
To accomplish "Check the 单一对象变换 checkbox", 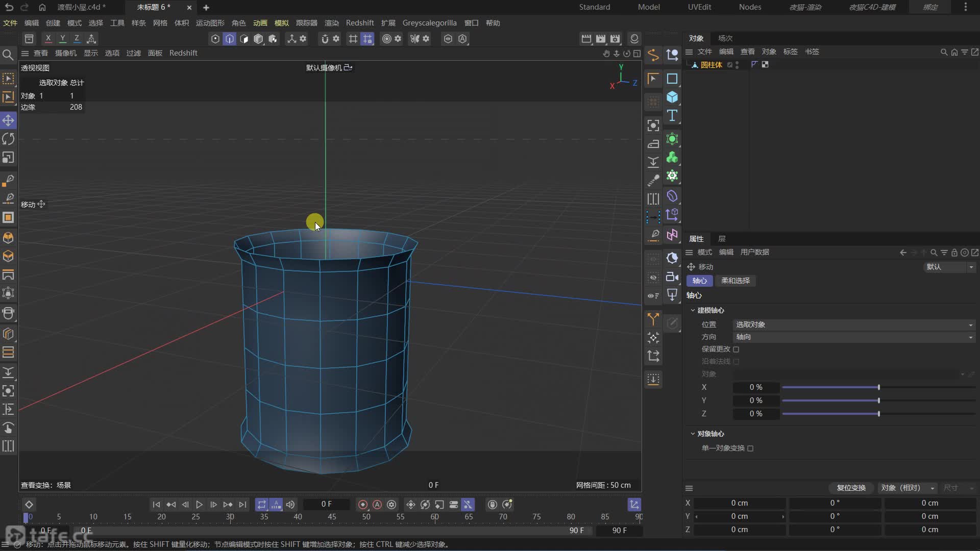I will [750, 448].
